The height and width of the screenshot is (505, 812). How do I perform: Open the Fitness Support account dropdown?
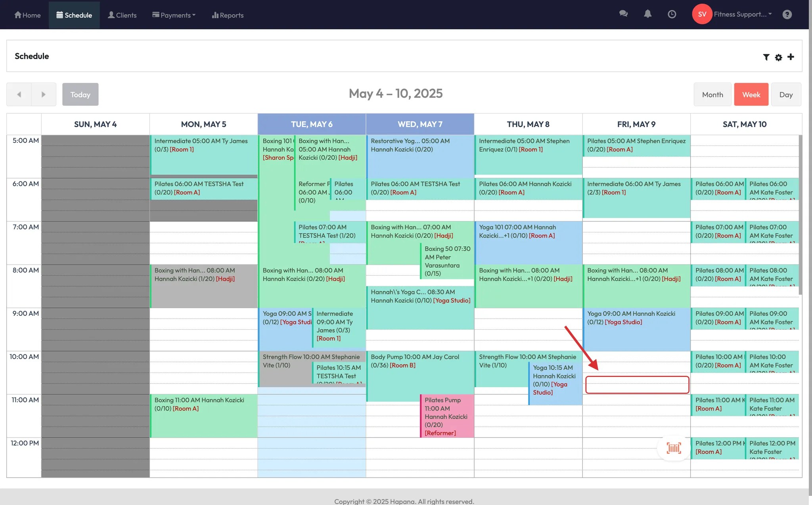[x=743, y=14]
